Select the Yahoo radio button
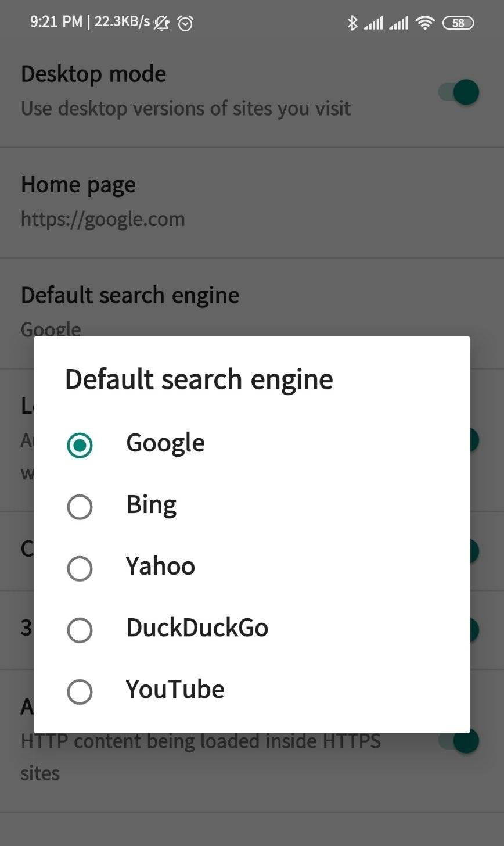The width and height of the screenshot is (504, 846). click(80, 568)
